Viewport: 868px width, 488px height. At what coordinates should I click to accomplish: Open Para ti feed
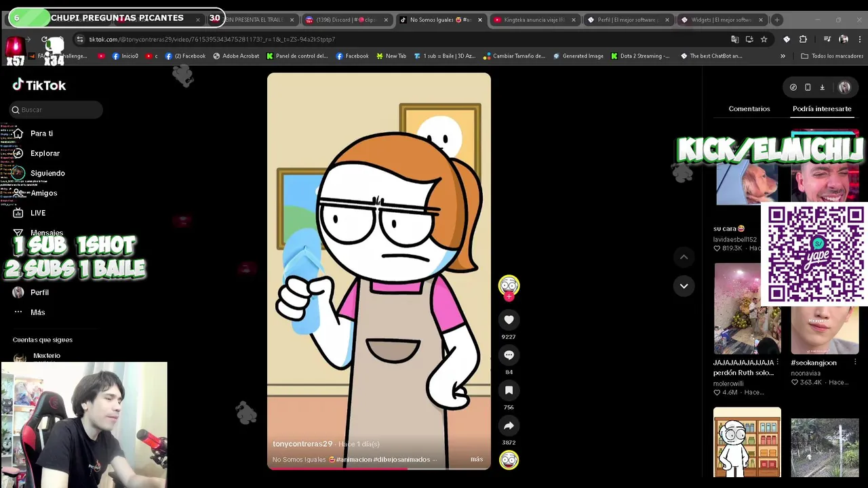(x=41, y=134)
